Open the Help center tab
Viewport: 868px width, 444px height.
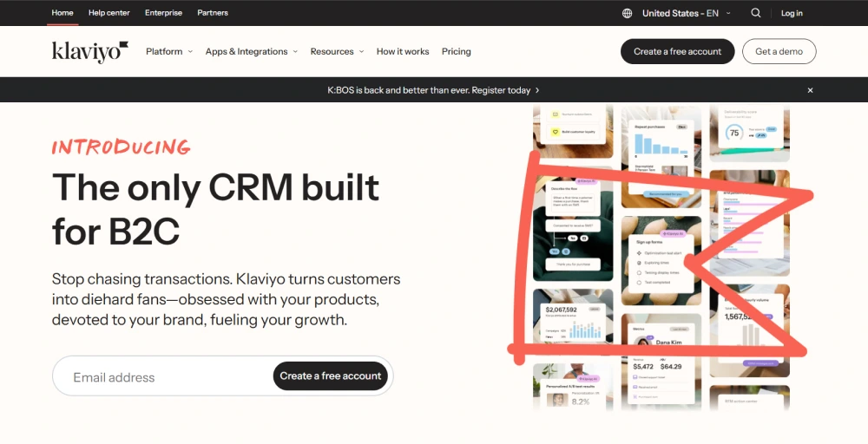[109, 13]
